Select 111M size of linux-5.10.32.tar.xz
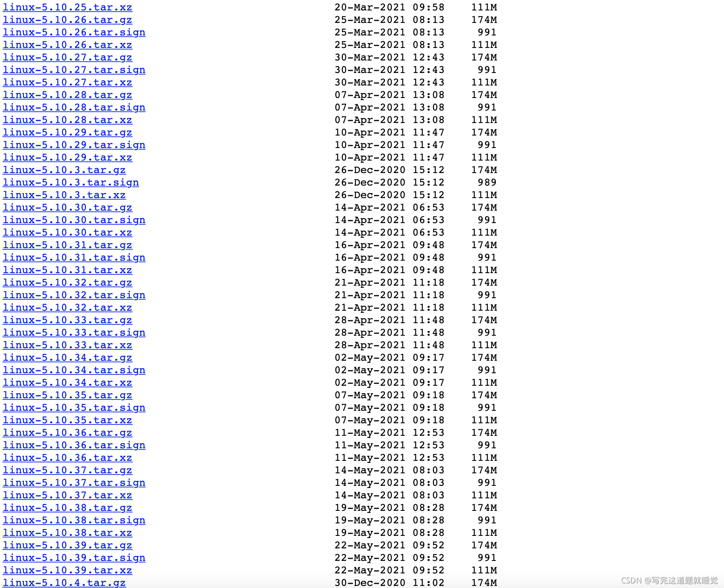This screenshot has height=588, width=724. [x=484, y=308]
